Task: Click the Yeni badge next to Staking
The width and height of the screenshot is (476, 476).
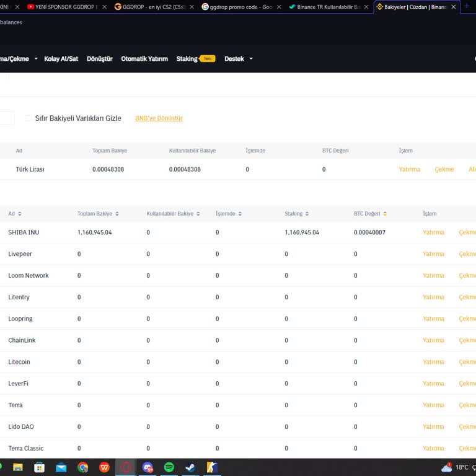Action: click(x=208, y=59)
